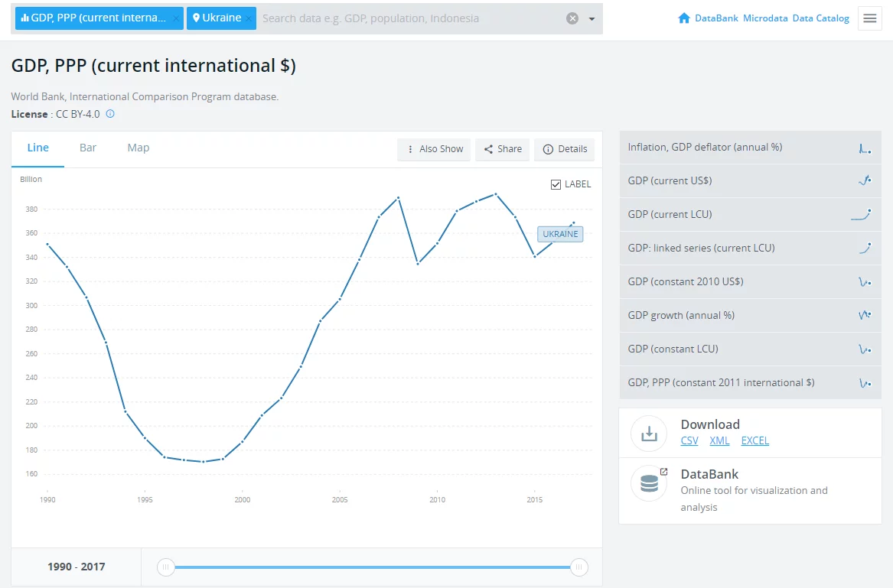Click the left year range slider handle
The image size is (893, 588).
tap(166, 567)
